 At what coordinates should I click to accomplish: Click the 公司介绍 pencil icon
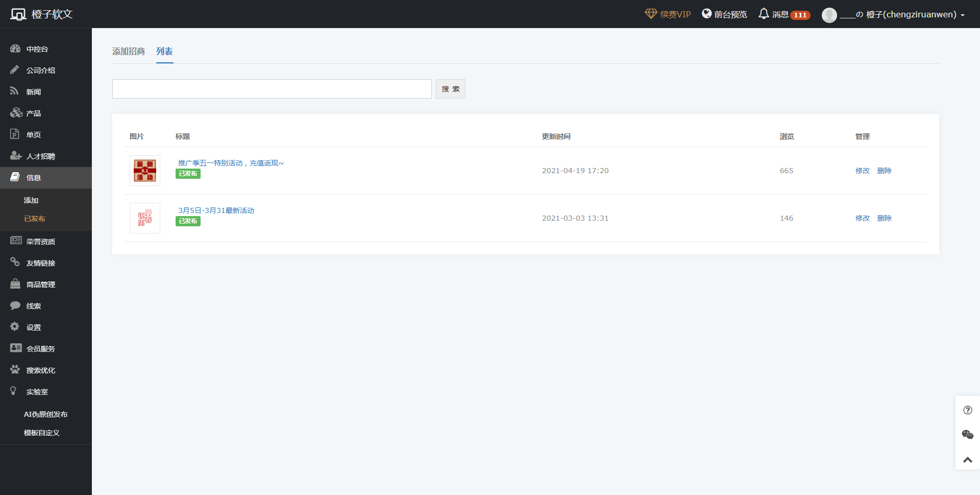(15, 70)
